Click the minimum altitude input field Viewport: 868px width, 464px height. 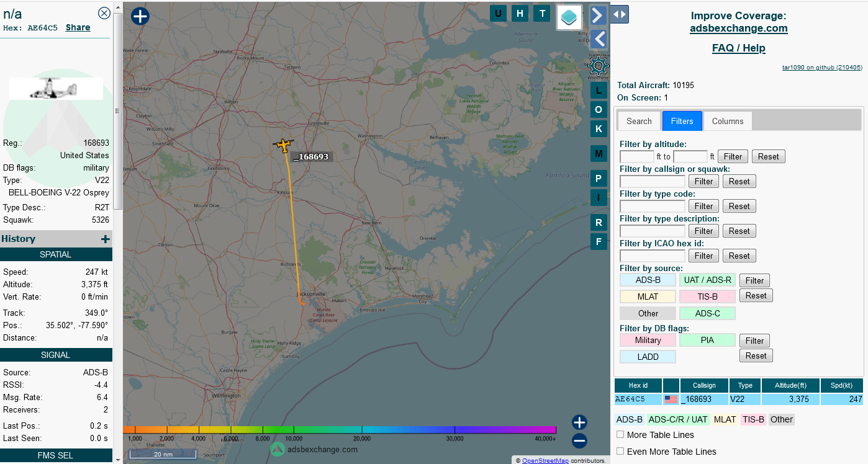637,156
